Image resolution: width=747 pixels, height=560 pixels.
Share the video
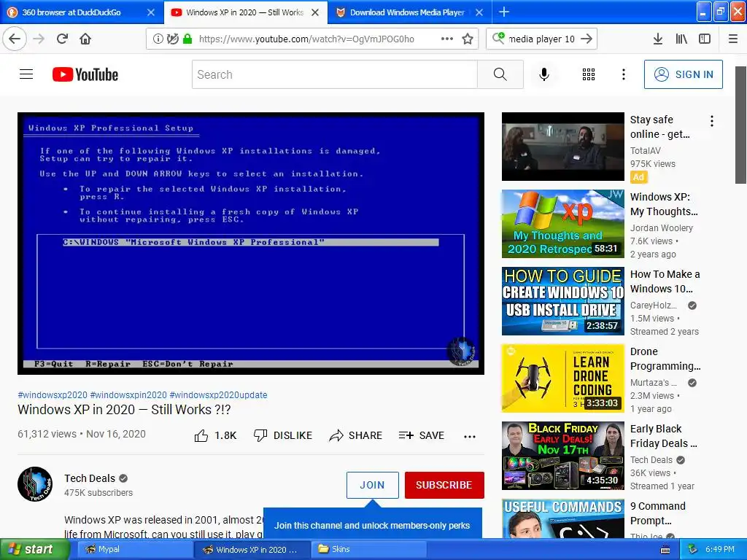click(356, 435)
